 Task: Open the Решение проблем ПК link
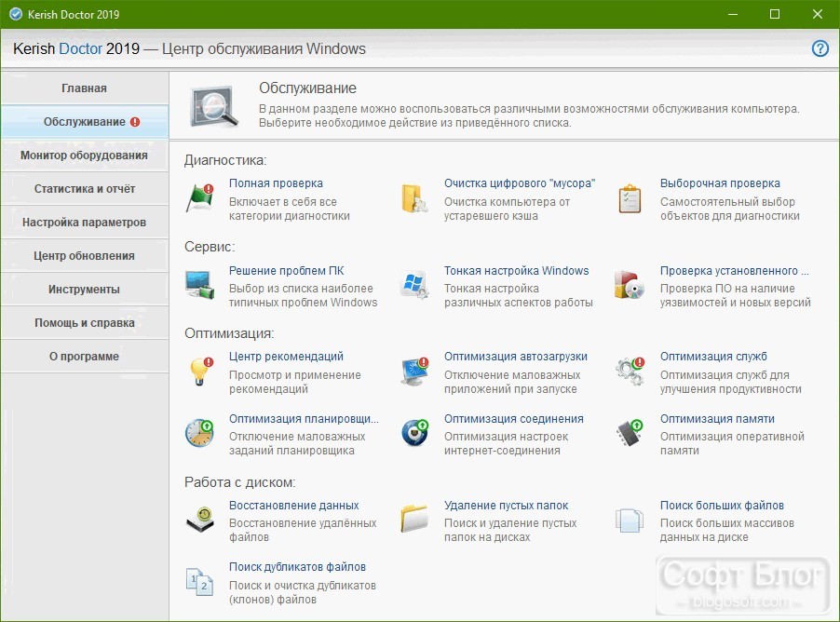pyautogui.click(x=287, y=271)
